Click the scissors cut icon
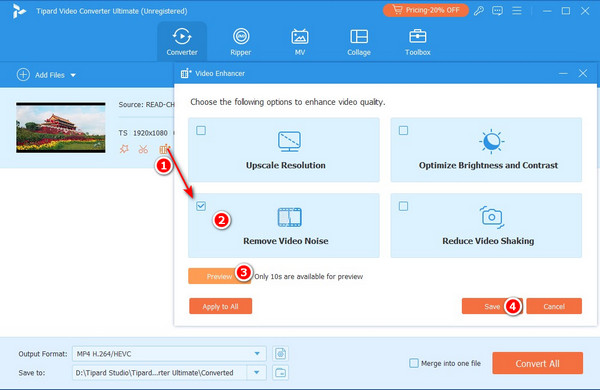The width and height of the screenshot is (600, 390). click(x=143, y=149)
